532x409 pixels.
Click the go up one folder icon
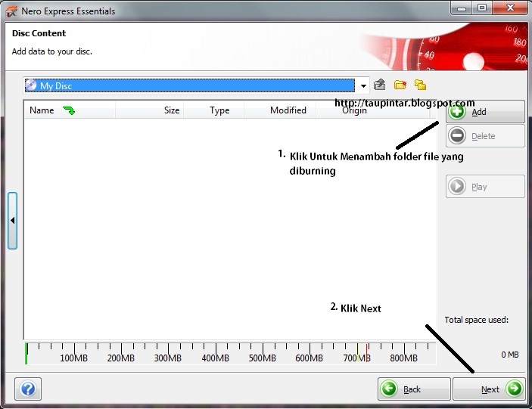pyautogui.click(x=379, y=85)
